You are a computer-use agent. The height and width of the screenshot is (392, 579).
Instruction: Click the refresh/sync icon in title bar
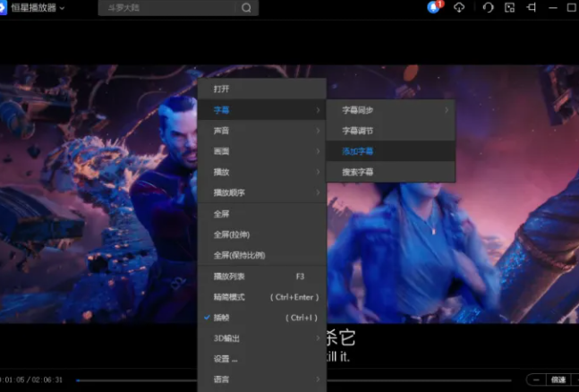tap(488, 7)
